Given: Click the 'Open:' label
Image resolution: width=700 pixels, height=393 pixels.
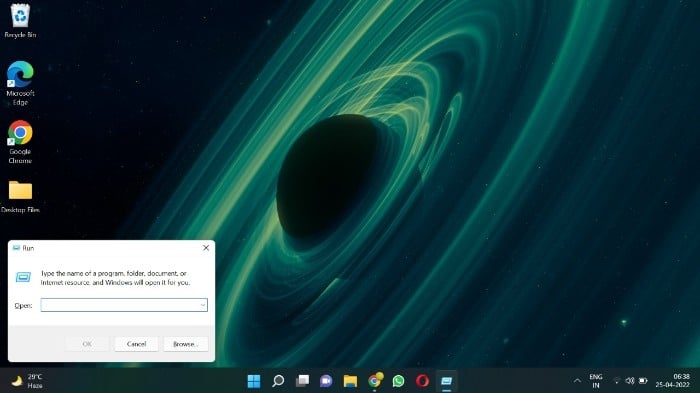Looking at the screenshot, I should (x=23, y=305).
